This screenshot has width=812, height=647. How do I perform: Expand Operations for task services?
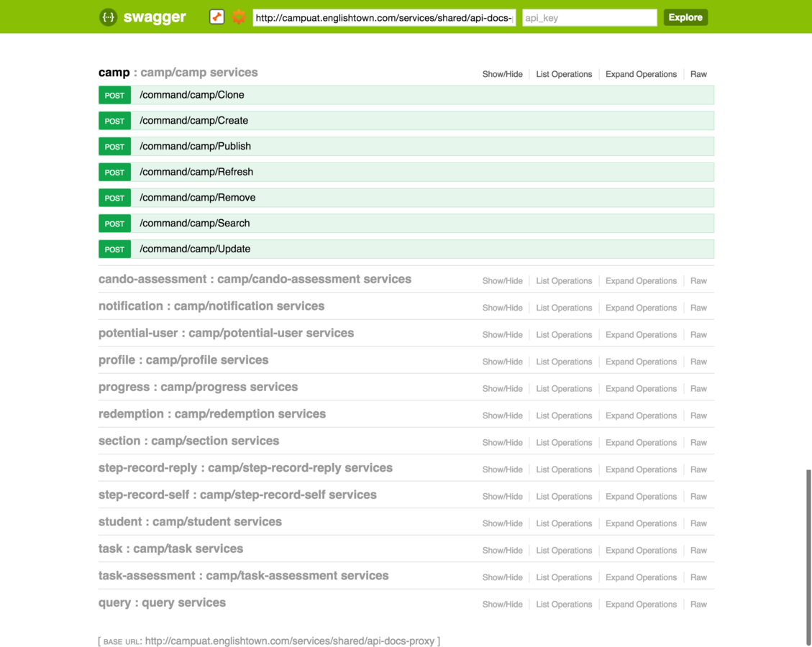pyautogui.click(x=641, y=550)
